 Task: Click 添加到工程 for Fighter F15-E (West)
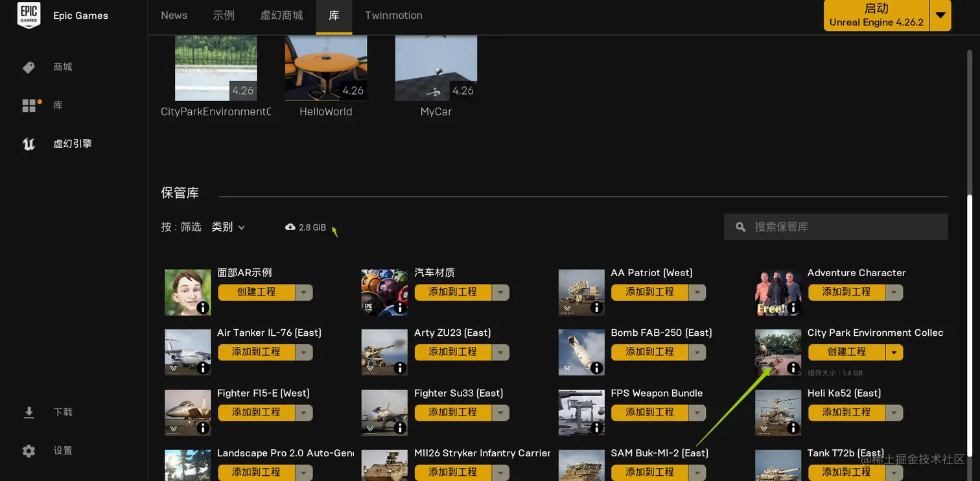point(257,412)
